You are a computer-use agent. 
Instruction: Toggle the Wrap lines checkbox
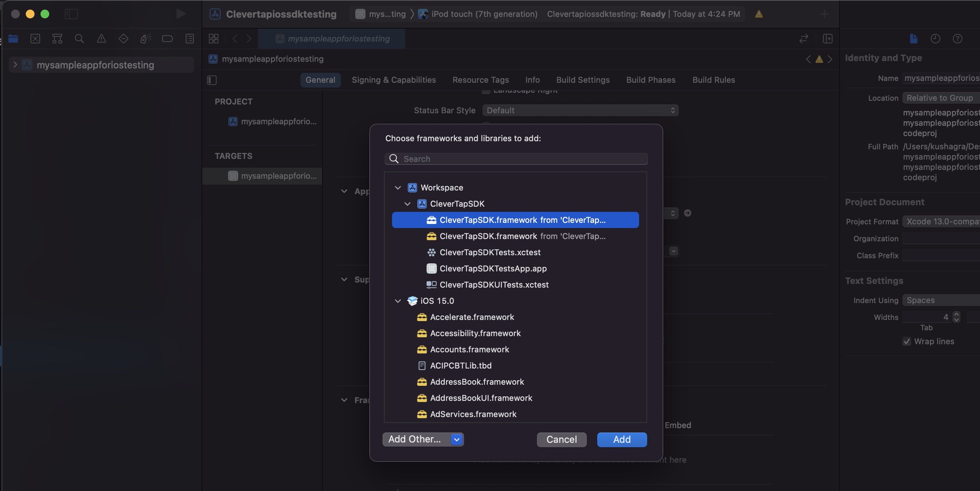[x=907, y=341]
